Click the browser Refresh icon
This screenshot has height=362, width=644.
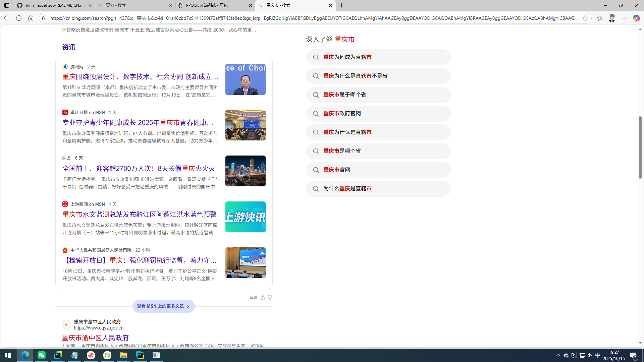(19, 18)
